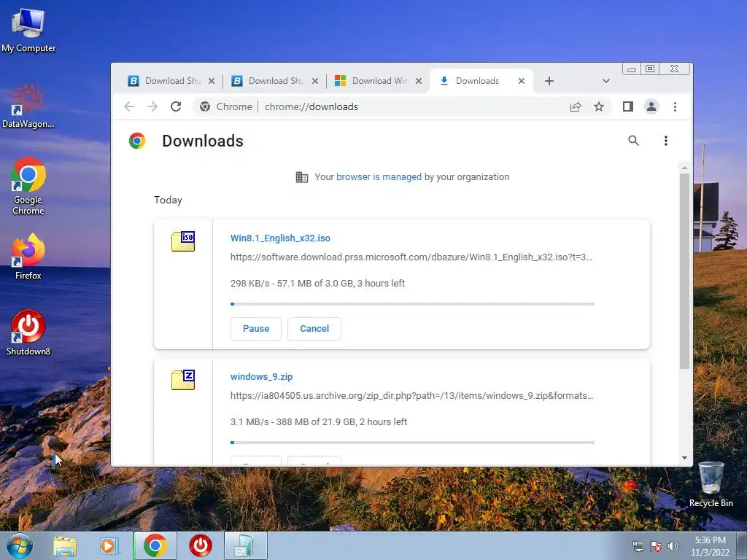Screen dimensions: 747x560
Task: Click the archive.org source URL text
Action: pos(411,396)
